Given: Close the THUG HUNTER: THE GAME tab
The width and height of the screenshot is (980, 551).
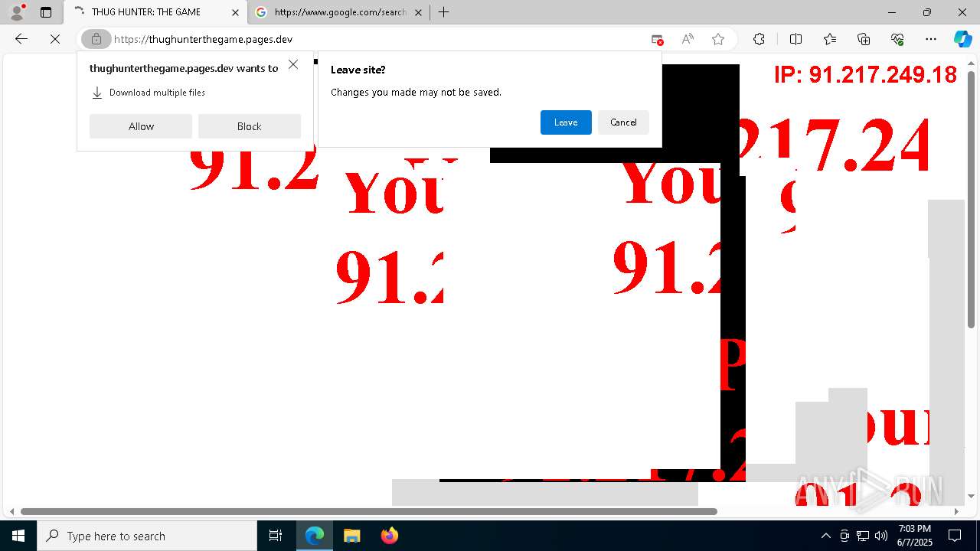Looking at the screenshot, I should tap(235, 12).
